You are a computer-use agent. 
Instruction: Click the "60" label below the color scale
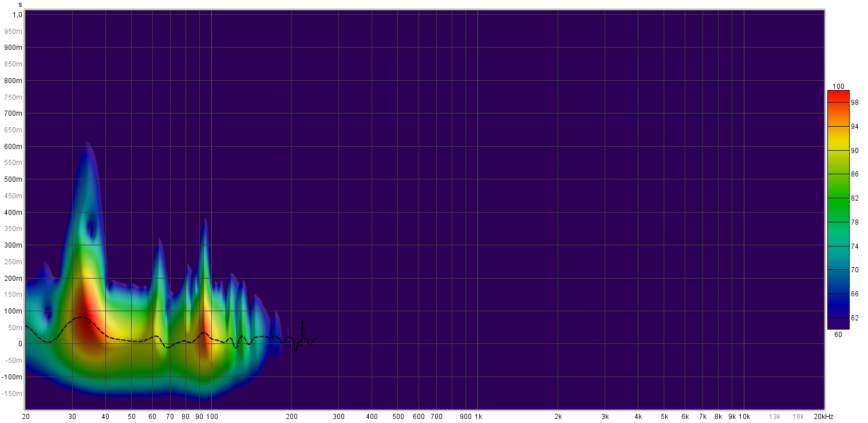point(838,335)
